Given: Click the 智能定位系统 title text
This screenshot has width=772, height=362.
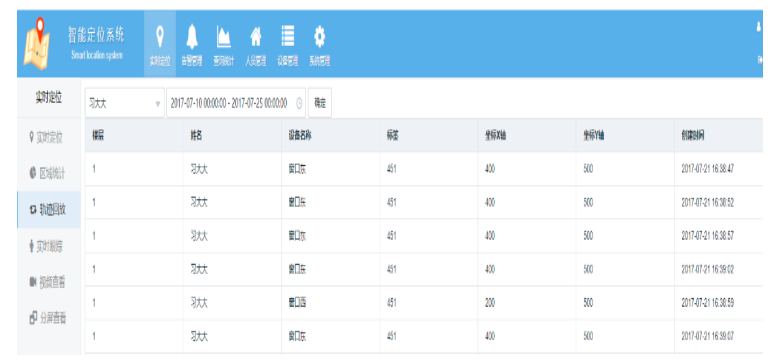Looking at the screenshot, I should coord(96,35).
